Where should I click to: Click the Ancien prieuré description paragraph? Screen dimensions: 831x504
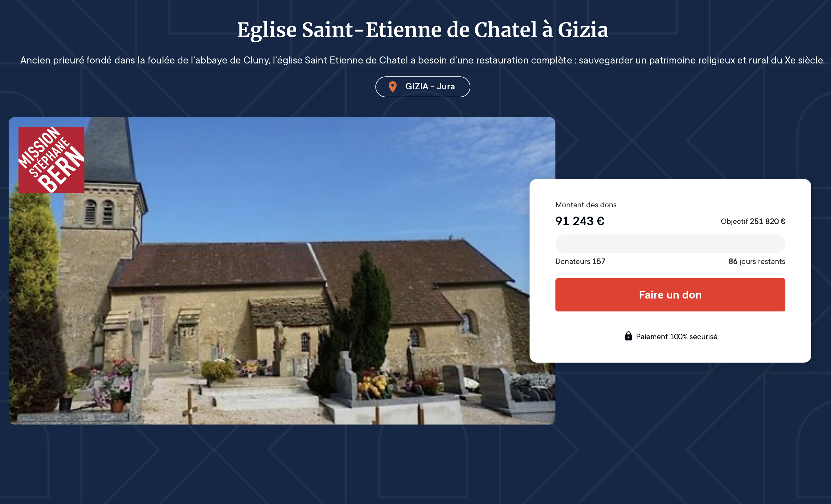pyautogui.click(x=423, y=60)
